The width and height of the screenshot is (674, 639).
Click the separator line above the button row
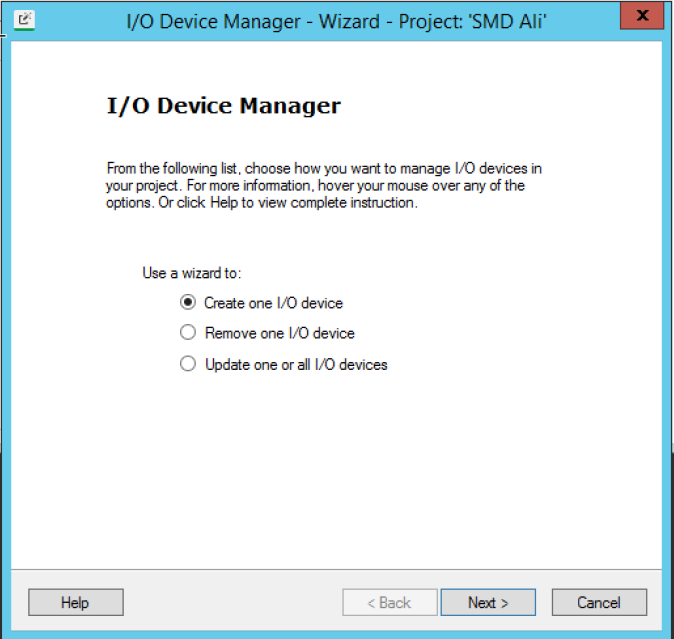[336, 570]
